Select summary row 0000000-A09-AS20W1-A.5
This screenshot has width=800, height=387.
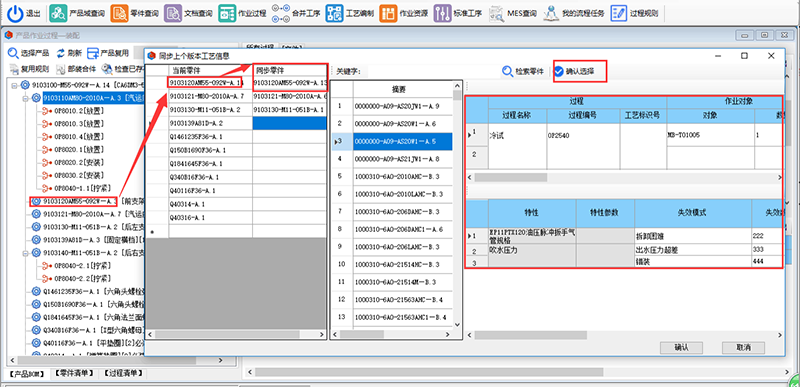click(402, 141)
